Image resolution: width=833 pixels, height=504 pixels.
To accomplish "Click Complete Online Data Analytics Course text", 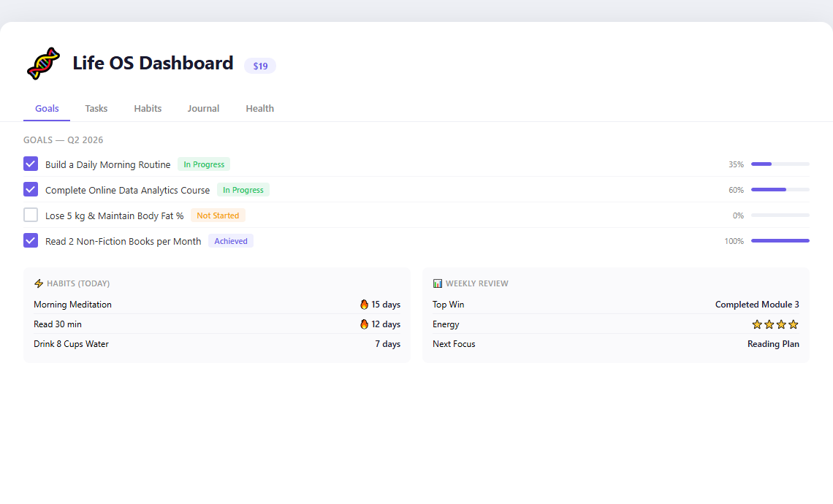I will coord(127,190).
